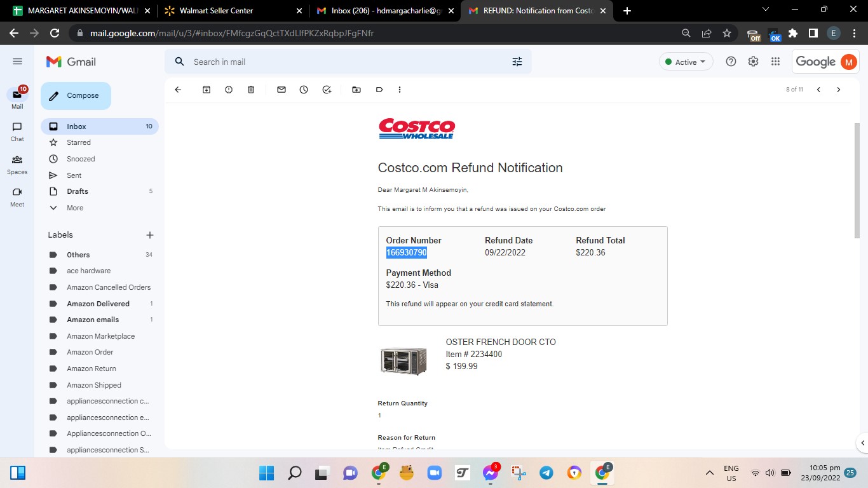
Task: Open Snoozed folder
Action: 100,159
